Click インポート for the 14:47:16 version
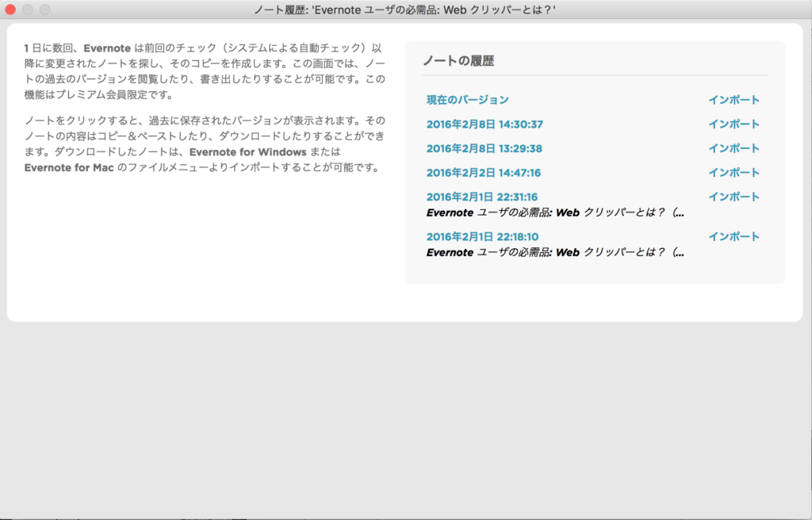The height and width of the screenshot is (520, 812). pyautogui.click(x=733, y=173)
